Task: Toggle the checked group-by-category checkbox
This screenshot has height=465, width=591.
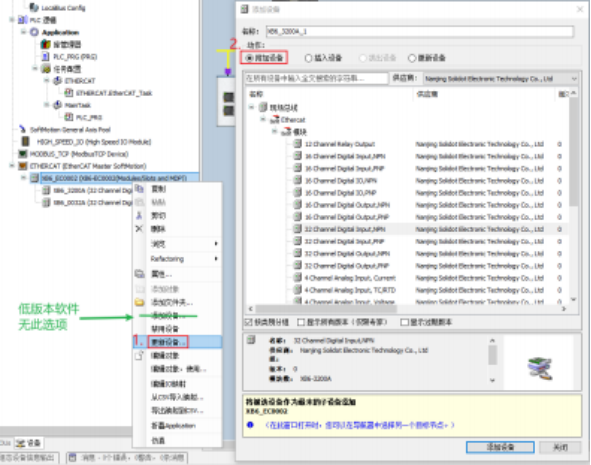Action: click(248, 322)
